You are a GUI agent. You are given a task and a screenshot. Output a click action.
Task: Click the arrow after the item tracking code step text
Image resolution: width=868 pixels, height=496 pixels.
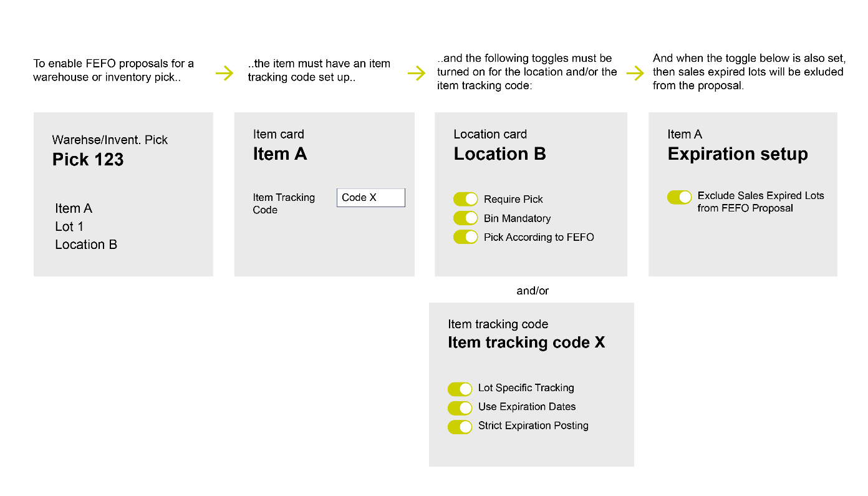point(416,74)
